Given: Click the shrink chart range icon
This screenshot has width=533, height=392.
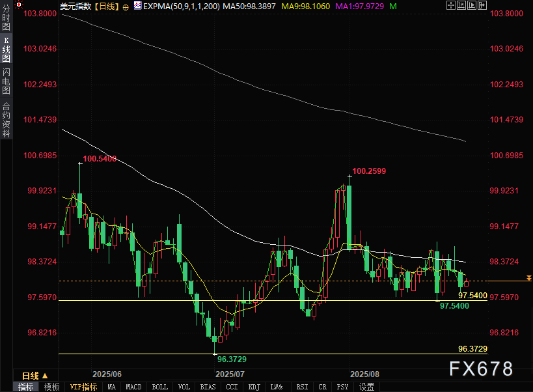Looking at the screenshot, I should pos(461,5).
